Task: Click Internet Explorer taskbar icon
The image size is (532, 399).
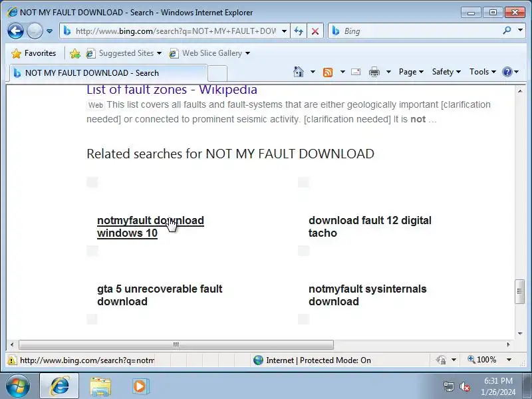Action: tap(59, 386)
